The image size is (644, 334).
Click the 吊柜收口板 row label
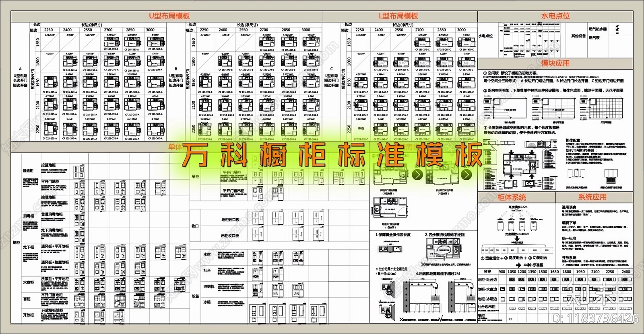[x=230, y=236]
